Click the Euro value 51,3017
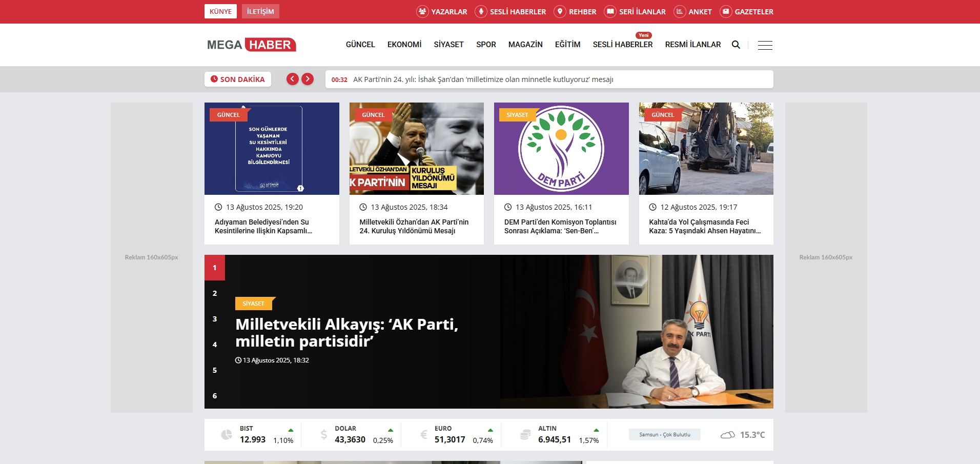This screenshot has height=464, width=980. pos(450,440)
